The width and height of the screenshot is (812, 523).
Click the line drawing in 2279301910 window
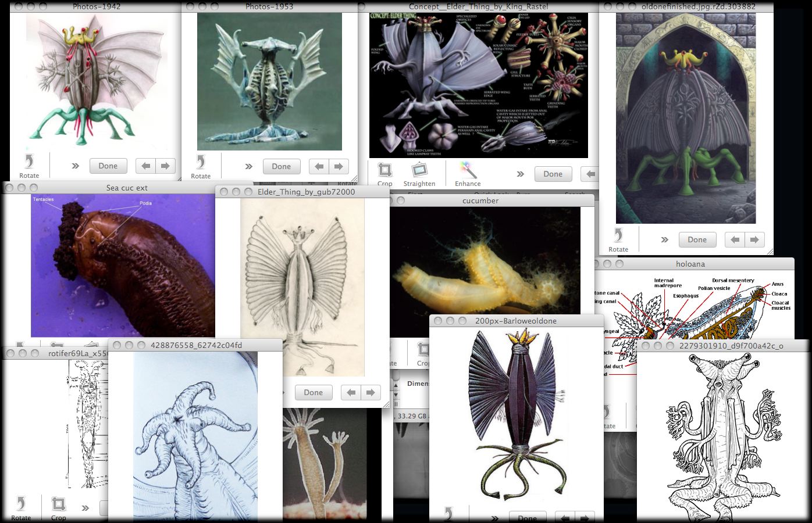pos(723,436)
